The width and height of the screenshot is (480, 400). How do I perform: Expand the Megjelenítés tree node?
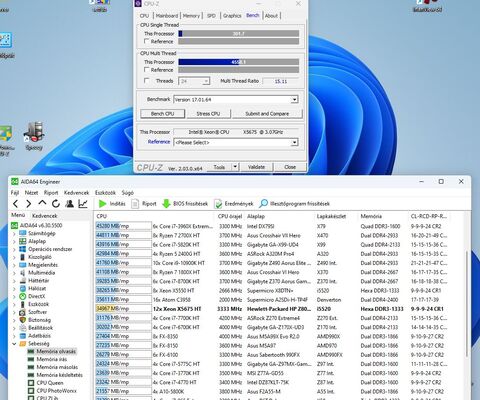click(x=14, y=265)
